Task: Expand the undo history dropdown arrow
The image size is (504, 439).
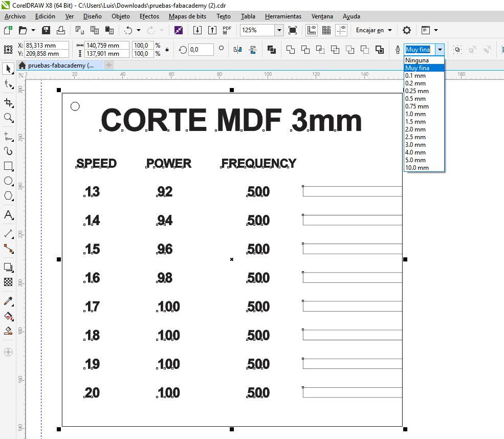Action: (139, 30)
